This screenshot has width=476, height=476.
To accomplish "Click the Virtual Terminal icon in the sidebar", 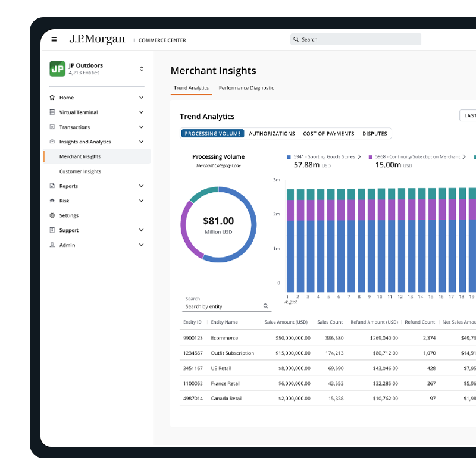I will coord(52,112).
